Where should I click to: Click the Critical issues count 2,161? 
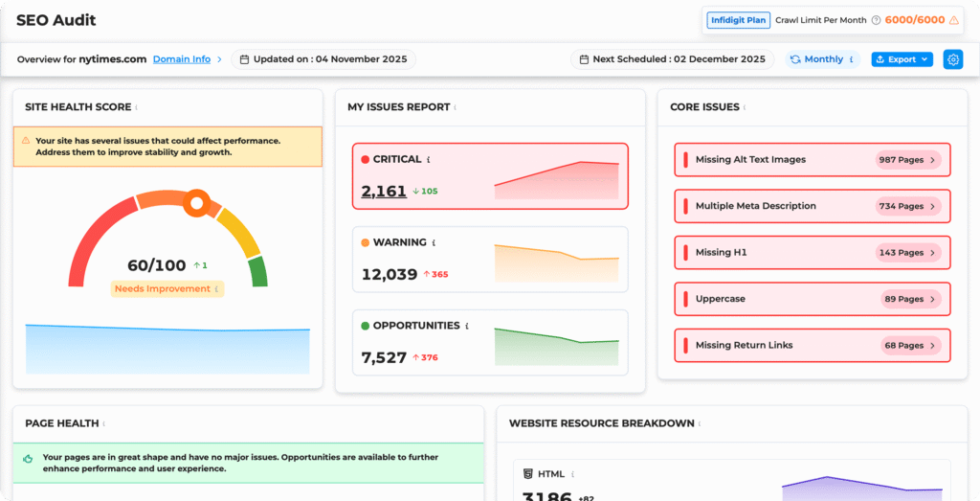384,192
